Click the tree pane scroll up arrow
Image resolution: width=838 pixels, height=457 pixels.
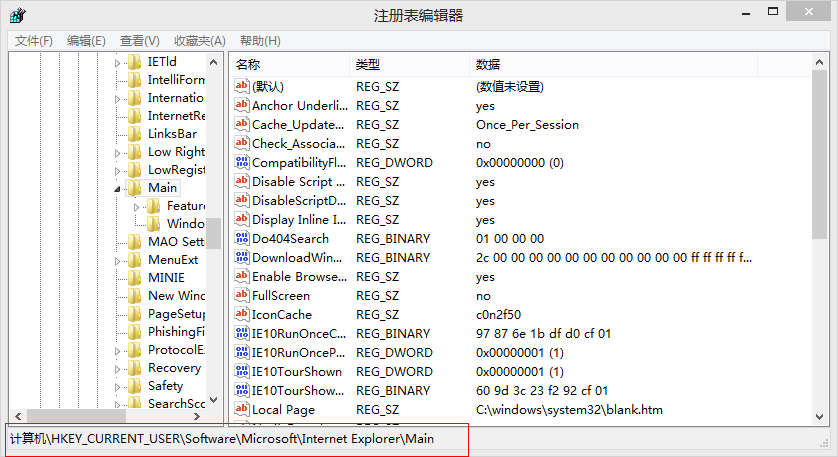tap(214, 62)
